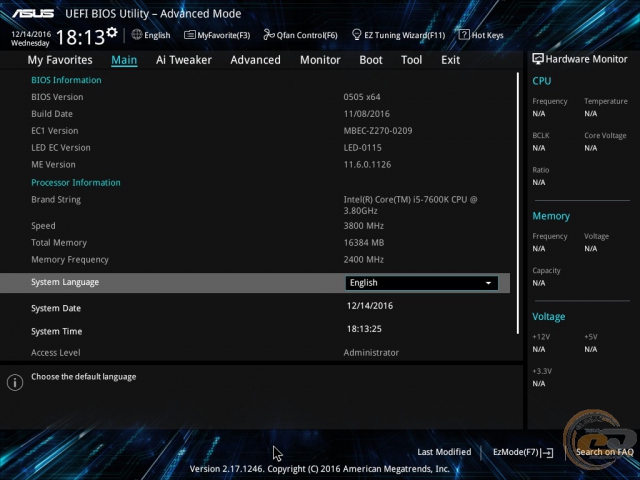Click the Core Voltage label
This screenshot has height=480, width=640.
coord(605,136)
